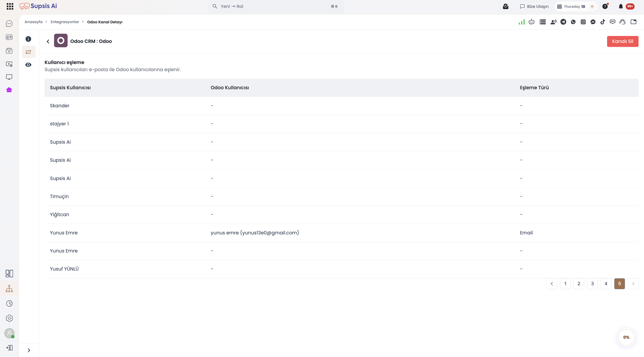This screenshot has width=644, height=357.
Task: Open the contacts card icon in sidebar
Action: coord(9,37)
